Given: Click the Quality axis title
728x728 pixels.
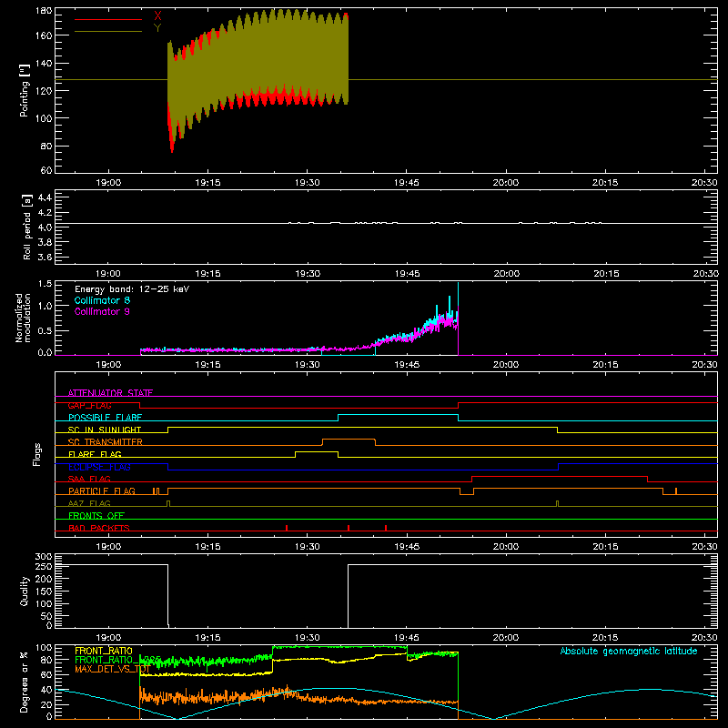Looking at the screenshot, I should (25, 591).
